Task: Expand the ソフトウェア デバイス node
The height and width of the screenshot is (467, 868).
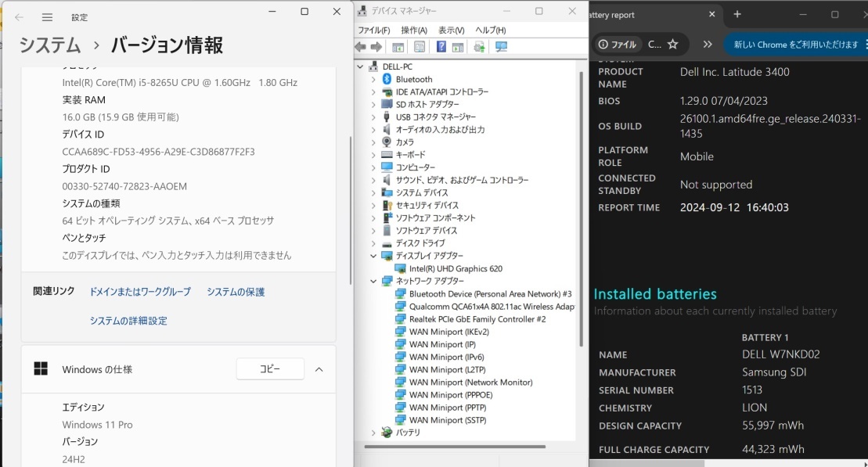Action: (x=373, y=231)
